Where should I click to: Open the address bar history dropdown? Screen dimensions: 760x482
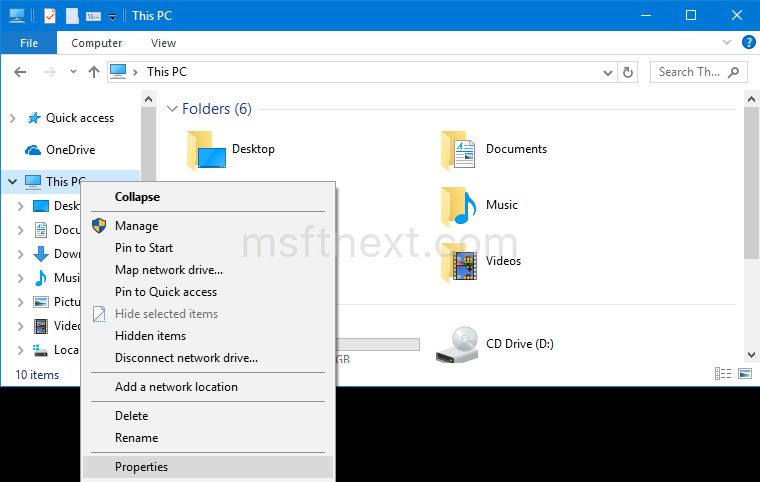(607, 72)
